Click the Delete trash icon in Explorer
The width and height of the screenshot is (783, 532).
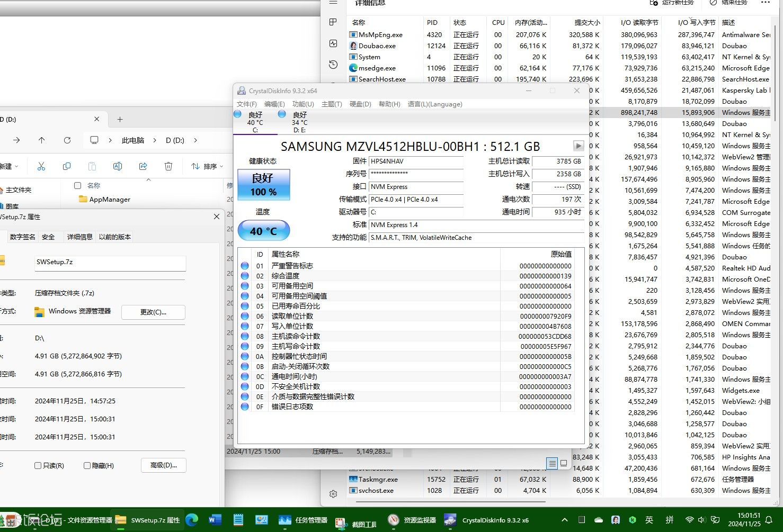168,166
